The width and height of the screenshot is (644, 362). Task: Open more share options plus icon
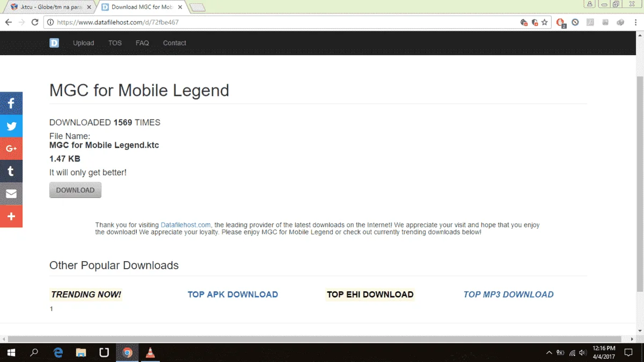click(11, 216)
